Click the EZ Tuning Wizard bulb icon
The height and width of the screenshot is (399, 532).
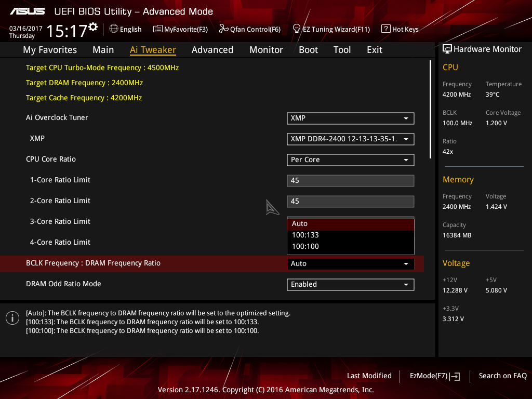tap(297, 29)
